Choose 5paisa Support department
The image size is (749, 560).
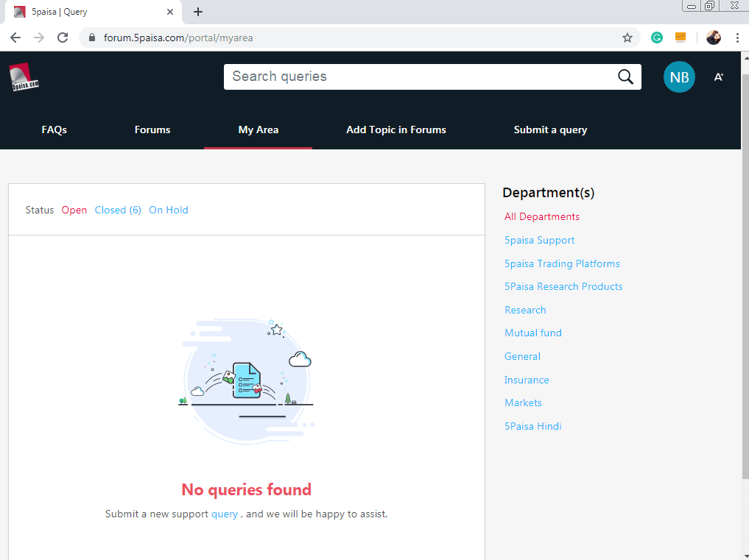(x=539, y=240)
